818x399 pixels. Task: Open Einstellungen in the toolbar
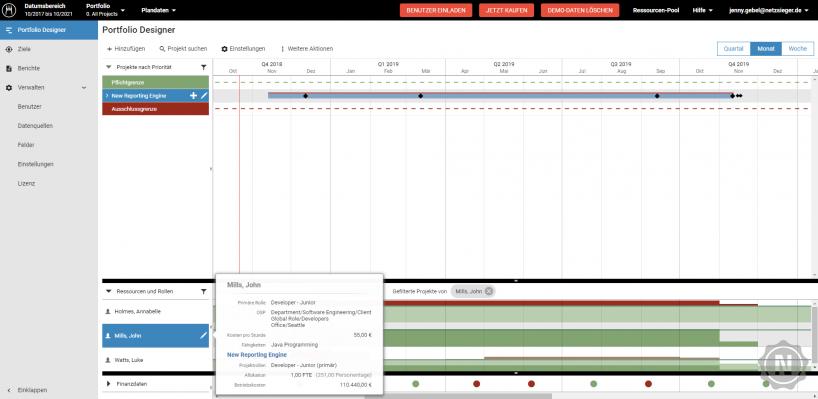(x=243, y=49)
